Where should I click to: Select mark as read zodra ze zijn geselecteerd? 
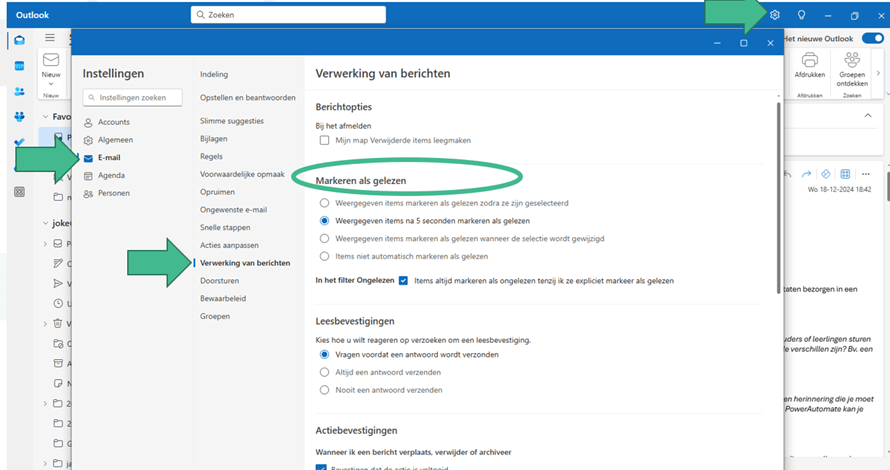(x=324, y=203)
